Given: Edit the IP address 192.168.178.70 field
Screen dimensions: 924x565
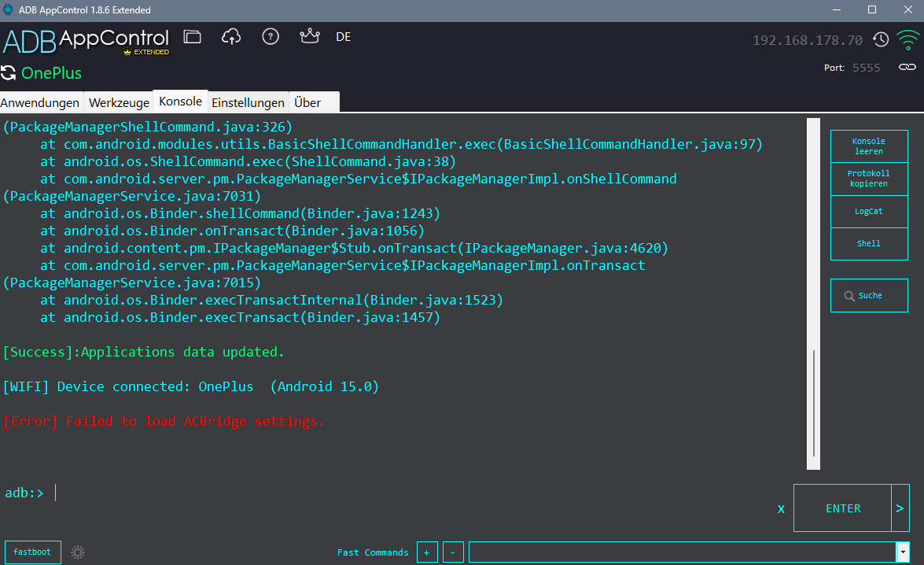Looking at the screenshot, I should [x=808, y=40].
